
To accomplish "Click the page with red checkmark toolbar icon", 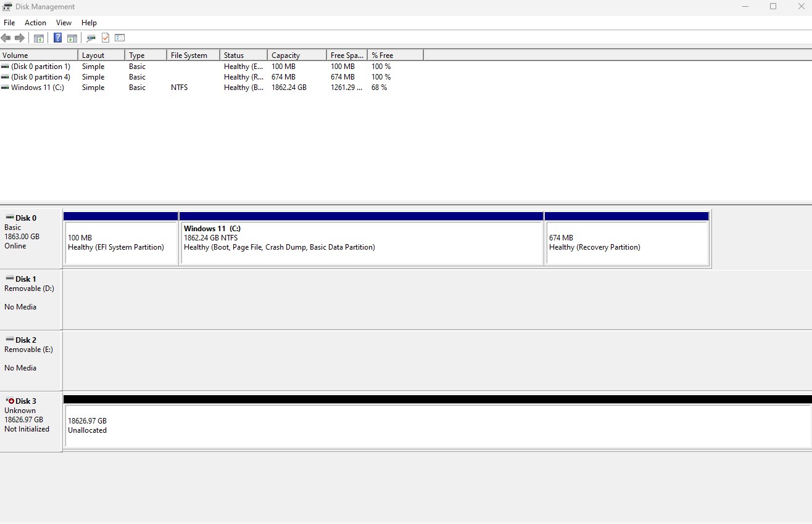I will 106,38.
